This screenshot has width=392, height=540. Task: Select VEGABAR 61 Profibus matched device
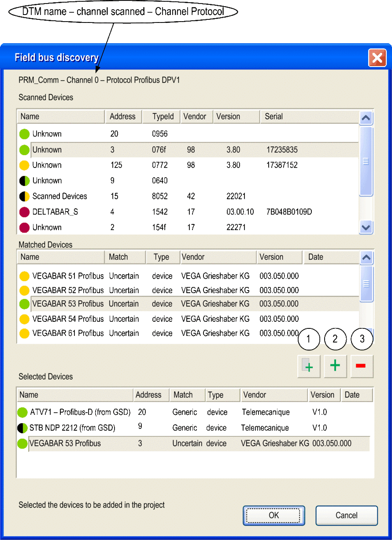(188, 333)
